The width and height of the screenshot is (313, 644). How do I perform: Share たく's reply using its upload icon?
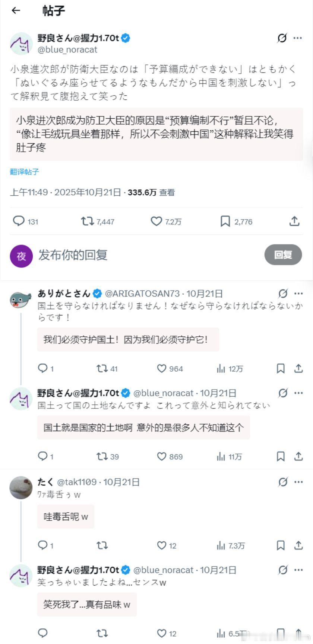click(x=298, y=545)
